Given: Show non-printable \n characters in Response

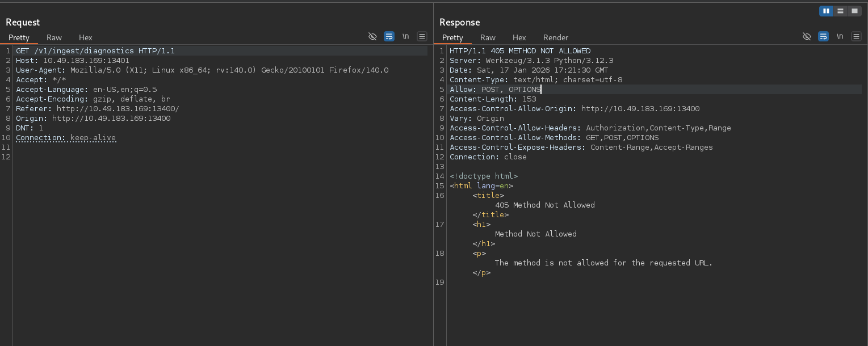Looking at the screenshot, I should 840,36.
